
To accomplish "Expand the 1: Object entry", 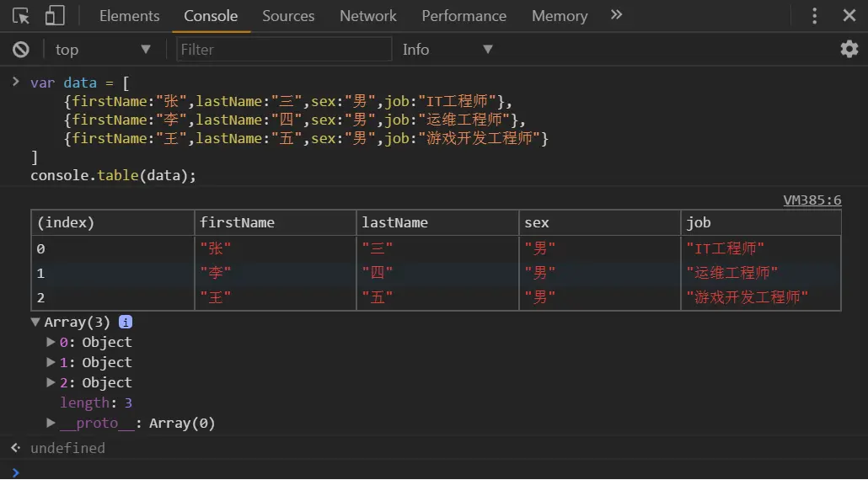I will click(51, 362).
